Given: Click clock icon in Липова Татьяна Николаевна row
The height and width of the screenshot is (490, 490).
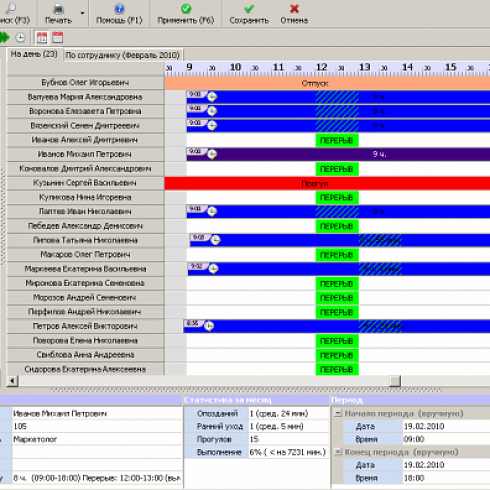Looking at the screenshot, I should [x=216, y=240].
